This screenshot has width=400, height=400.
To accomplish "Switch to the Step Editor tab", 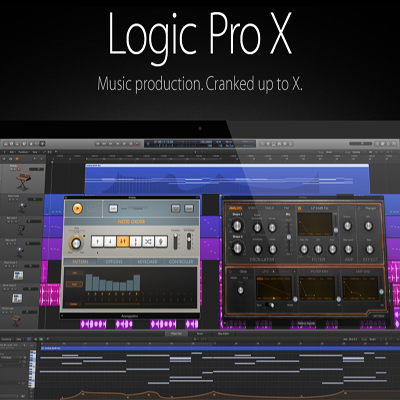I will coord(223,333).
